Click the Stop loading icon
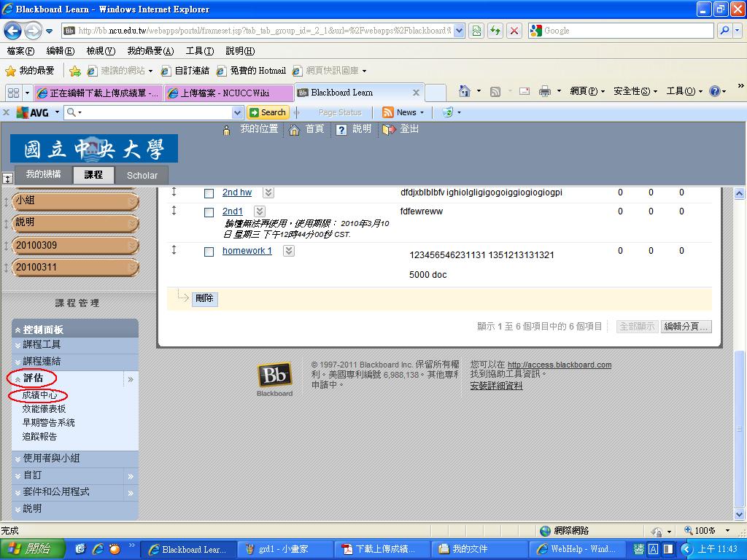The height and width of the screenshot is (560, 747). pyautogui.click(x=514, y=31)
